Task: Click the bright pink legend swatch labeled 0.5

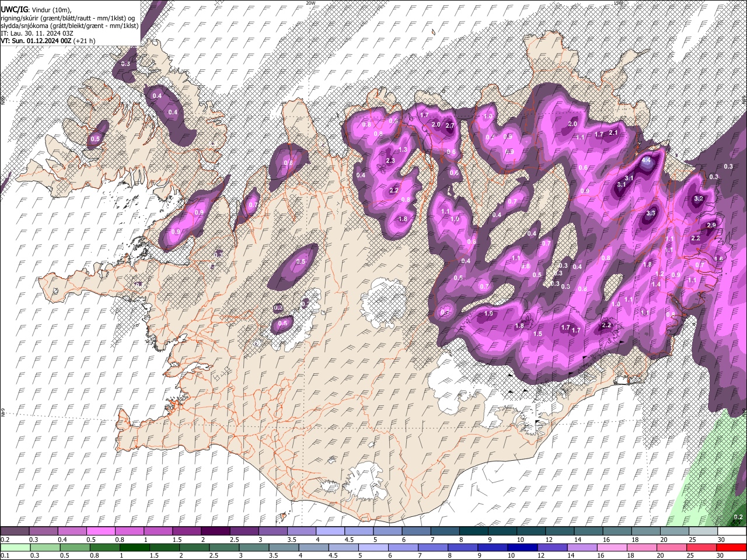Action: [100, 531]
